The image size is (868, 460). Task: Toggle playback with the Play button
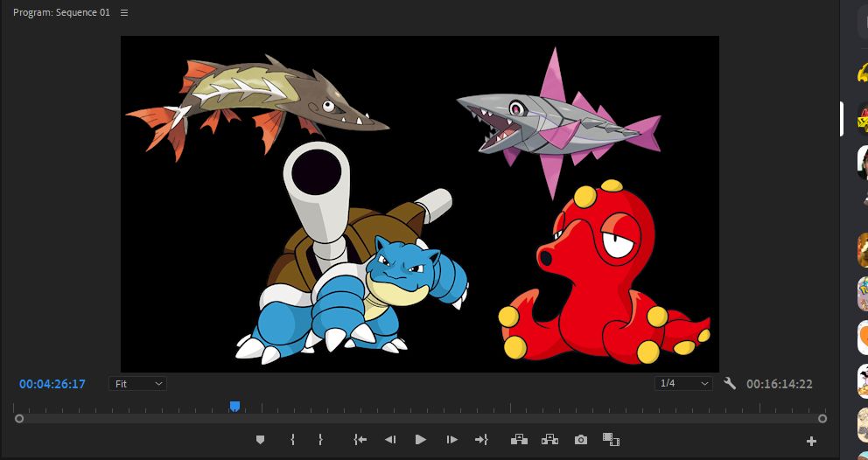pos(420,440)
